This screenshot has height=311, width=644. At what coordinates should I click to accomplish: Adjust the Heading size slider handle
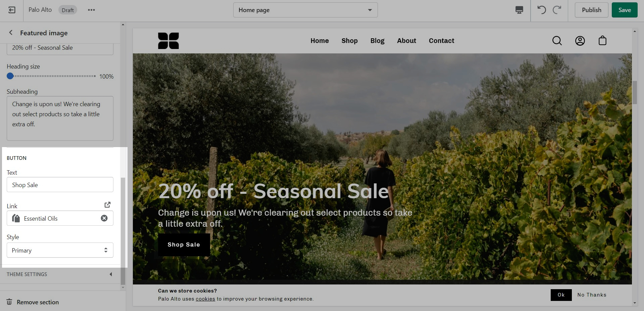coord(10,76)
